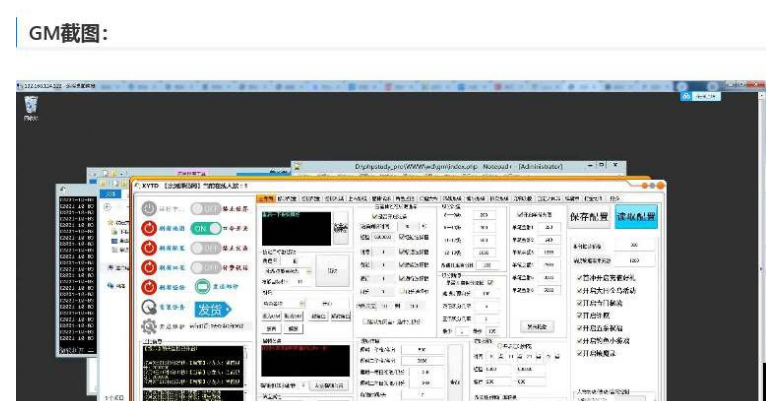Click the 保存配置 button
This screenshot has width=767, height=401.
point(588,217)
